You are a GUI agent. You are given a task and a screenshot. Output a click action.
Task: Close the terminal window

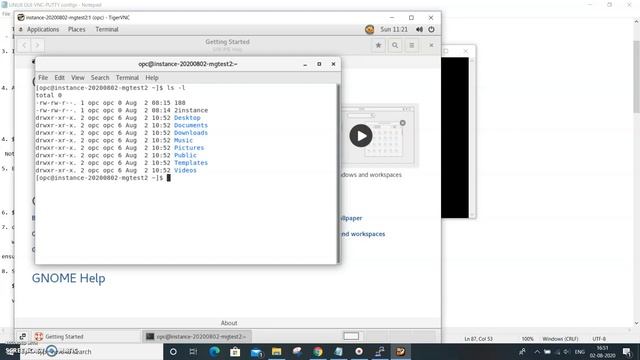[x=333, y=64]
